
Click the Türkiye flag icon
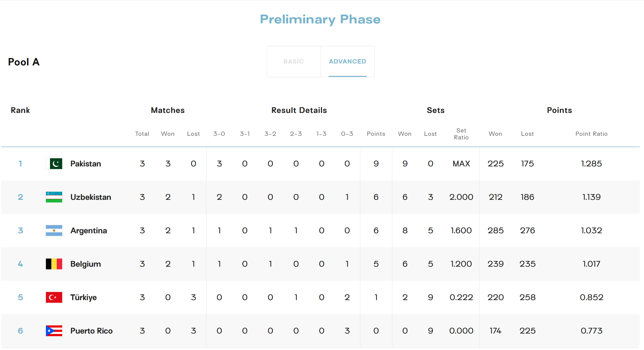pos(54,297)
